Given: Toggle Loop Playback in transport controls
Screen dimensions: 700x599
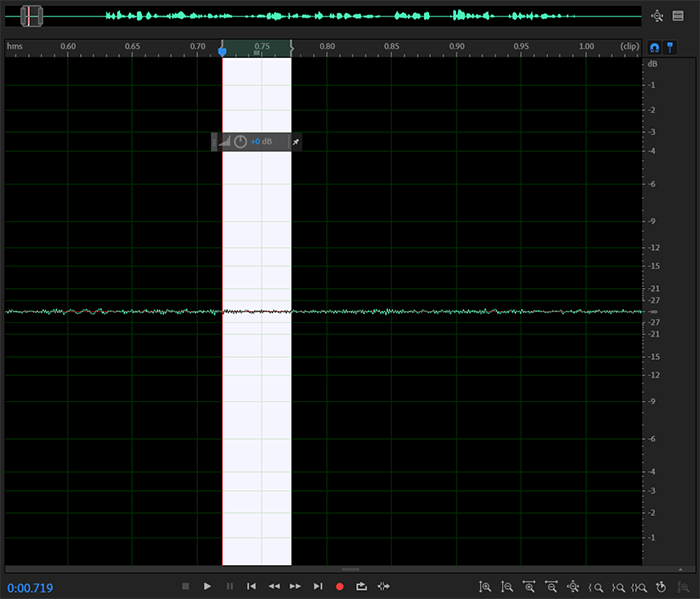Looking at the screenshot, I should (x=361, y=586).
